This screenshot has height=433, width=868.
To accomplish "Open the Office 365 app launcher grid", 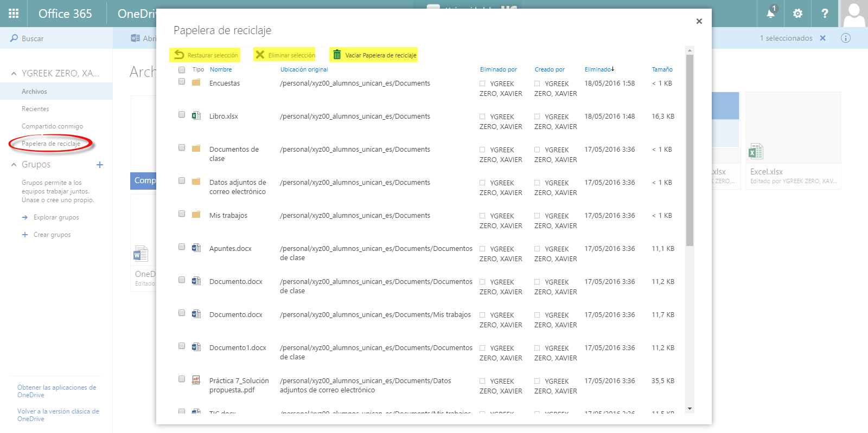I will (14, 14).
